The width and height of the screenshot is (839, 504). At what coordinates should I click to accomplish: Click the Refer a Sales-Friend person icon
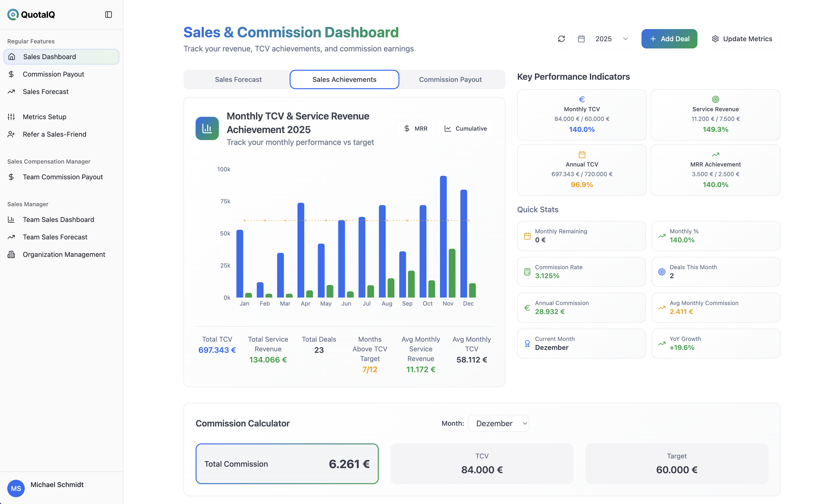click(11, 134)
